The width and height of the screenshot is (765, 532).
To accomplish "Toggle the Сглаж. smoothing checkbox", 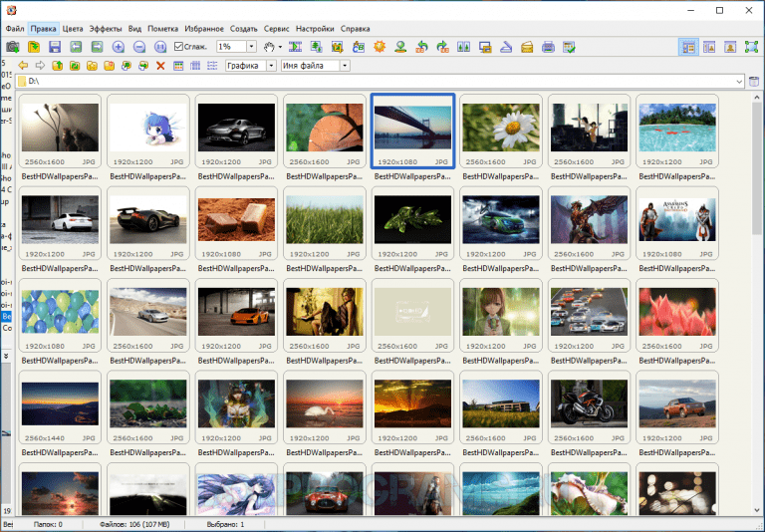I will click(x=178, y=47).
